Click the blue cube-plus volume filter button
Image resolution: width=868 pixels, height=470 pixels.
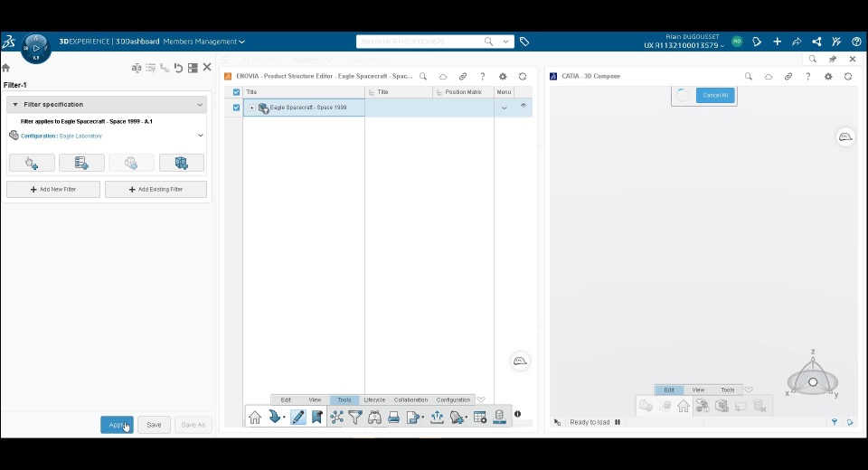coord(182,163)
